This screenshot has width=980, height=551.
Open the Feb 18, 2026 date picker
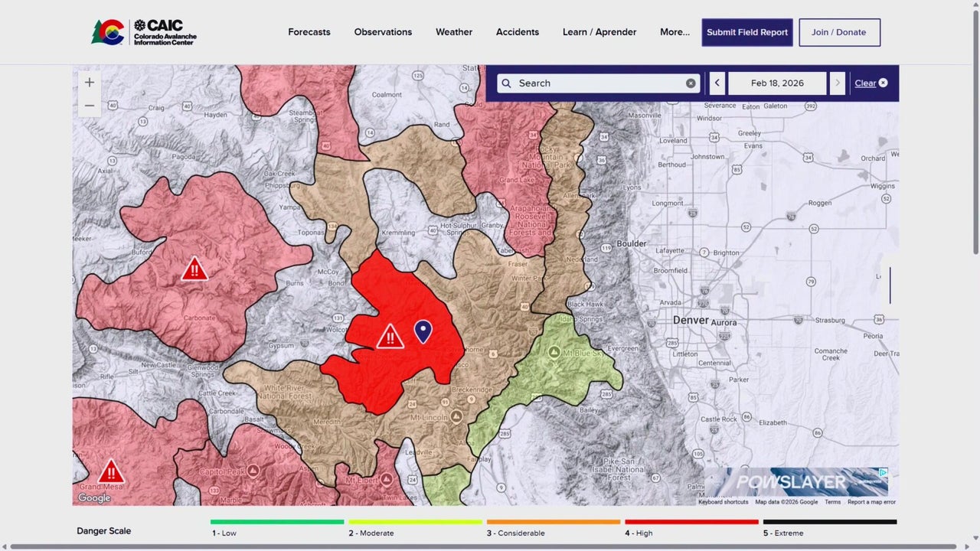tap(777, 83)
